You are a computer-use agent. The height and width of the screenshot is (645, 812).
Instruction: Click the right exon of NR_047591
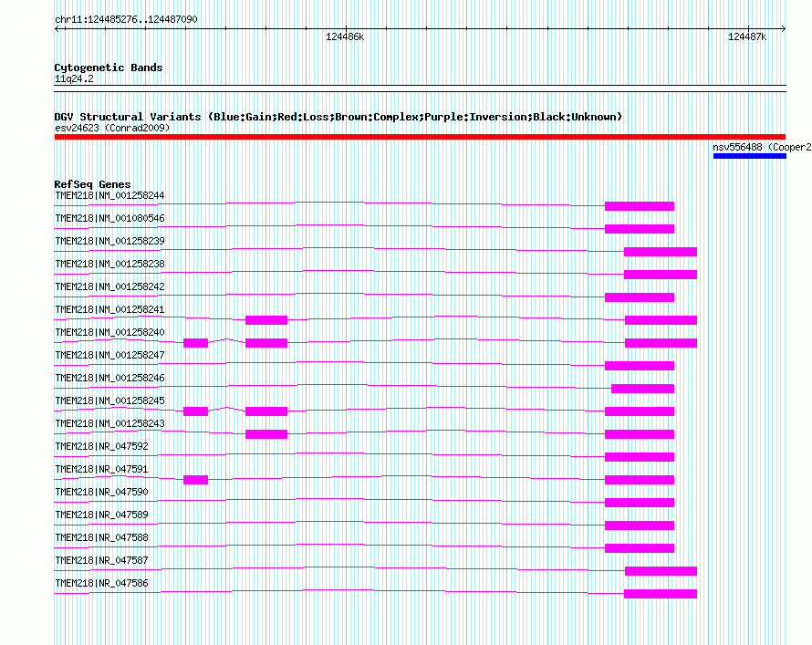[640, 479]
